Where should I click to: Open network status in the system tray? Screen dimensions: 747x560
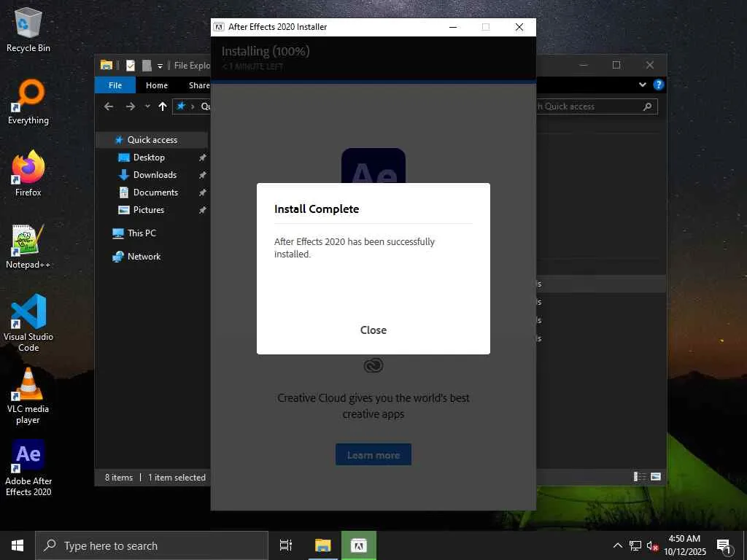635,545
